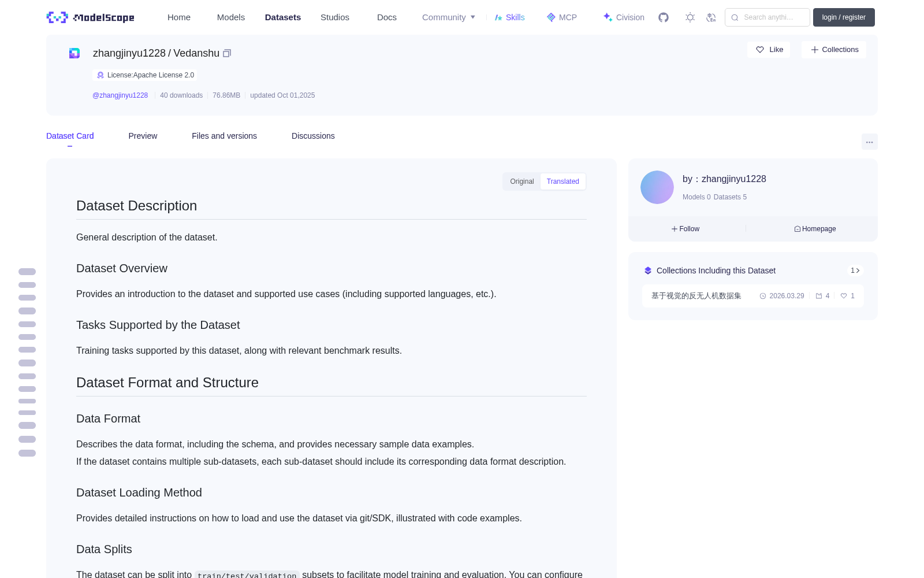Click the 40 downloads text
This screenshot has width=924, height=578.
pyautogui.click(x=181, y=95)
